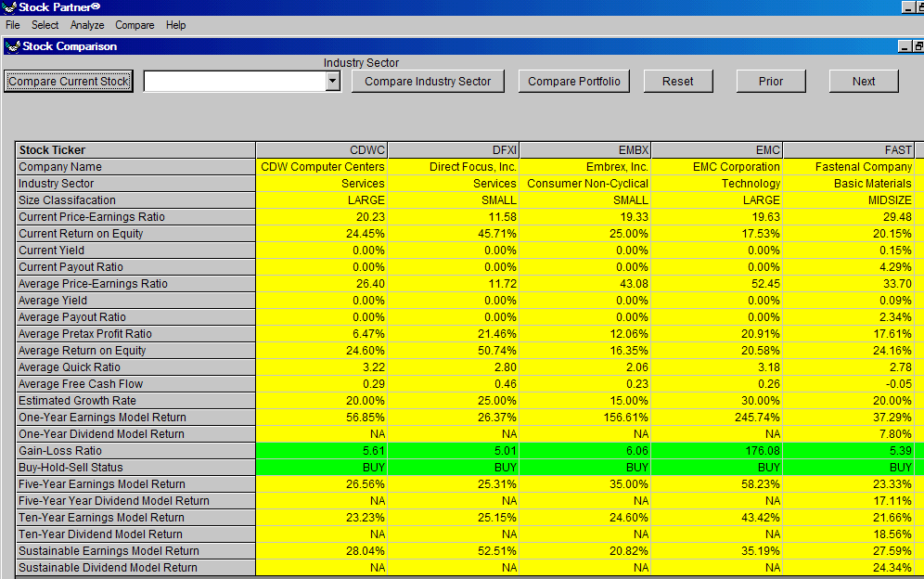924x579 pixels.
Task: Click the Current Price-Earnings Ratio row label
Action: pos(135,217)
